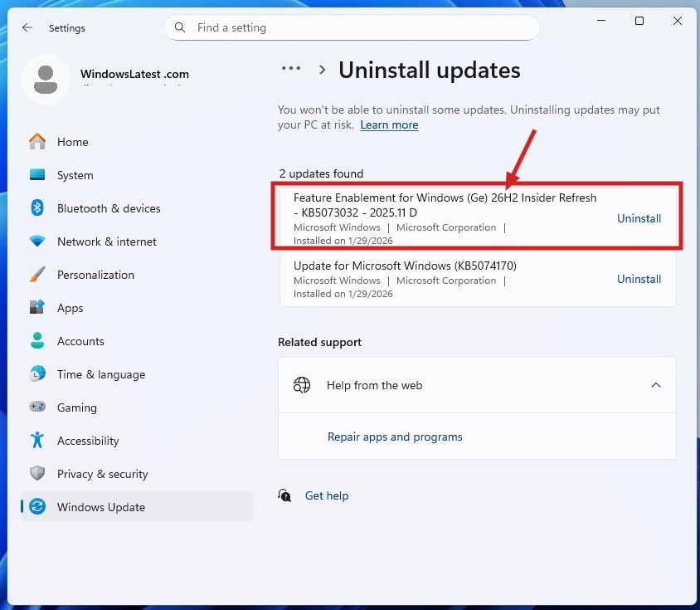This screenshot has width=700, height=610.
Task: Click the Personalization paintbrush icon
Action: [x=37, y=275]
